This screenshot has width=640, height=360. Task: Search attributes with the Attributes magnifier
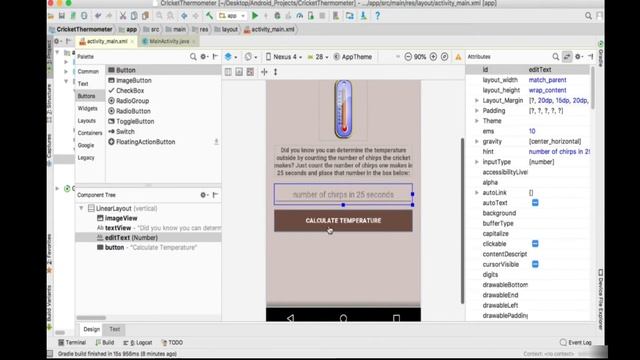(x=556, y=57)
